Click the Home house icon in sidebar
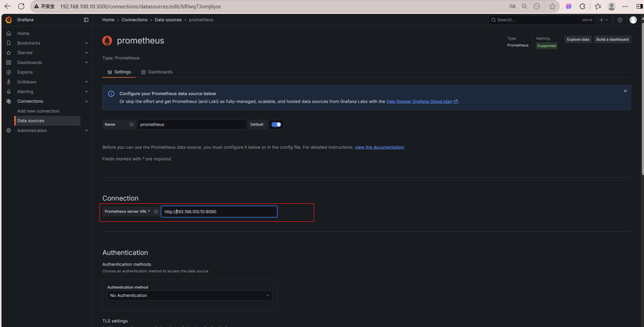The width and height of the screenshot is (644, 327). tap(9, 33)
